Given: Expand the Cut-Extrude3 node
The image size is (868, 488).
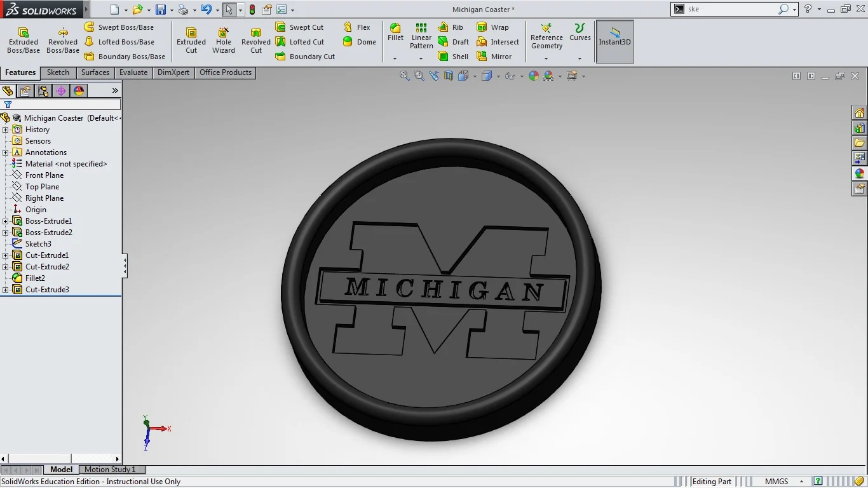Looking at the screenshot, I should click(6, 290).
